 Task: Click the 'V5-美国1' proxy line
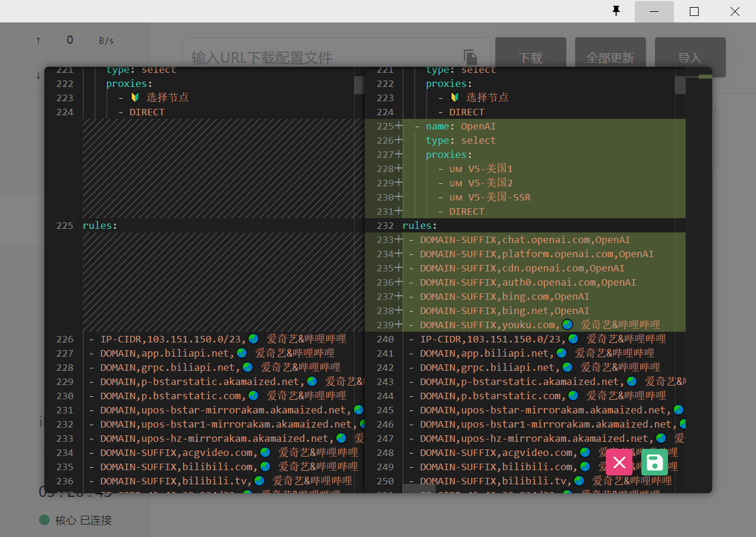(x=476, y=169)
